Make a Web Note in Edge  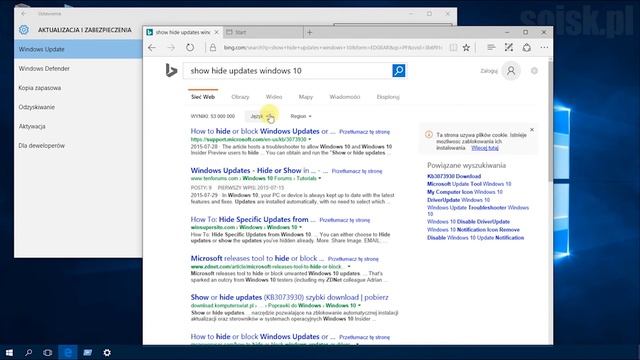509,48
